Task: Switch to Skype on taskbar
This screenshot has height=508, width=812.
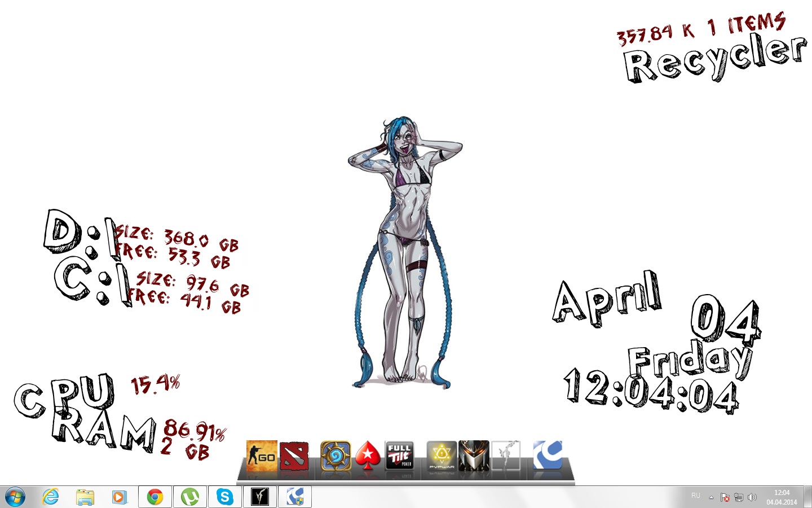Action: 225,497
